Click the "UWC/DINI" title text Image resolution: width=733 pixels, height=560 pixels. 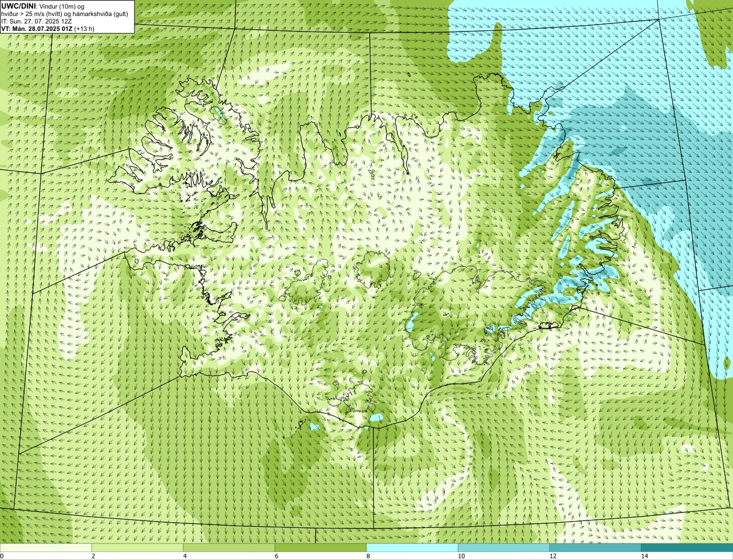[19, 6]
